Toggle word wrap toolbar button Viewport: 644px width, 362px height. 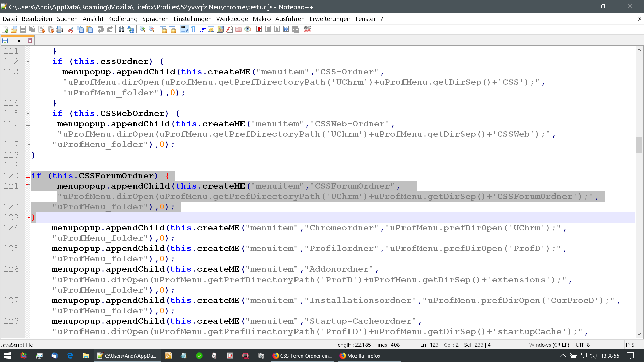pos(184,29)
